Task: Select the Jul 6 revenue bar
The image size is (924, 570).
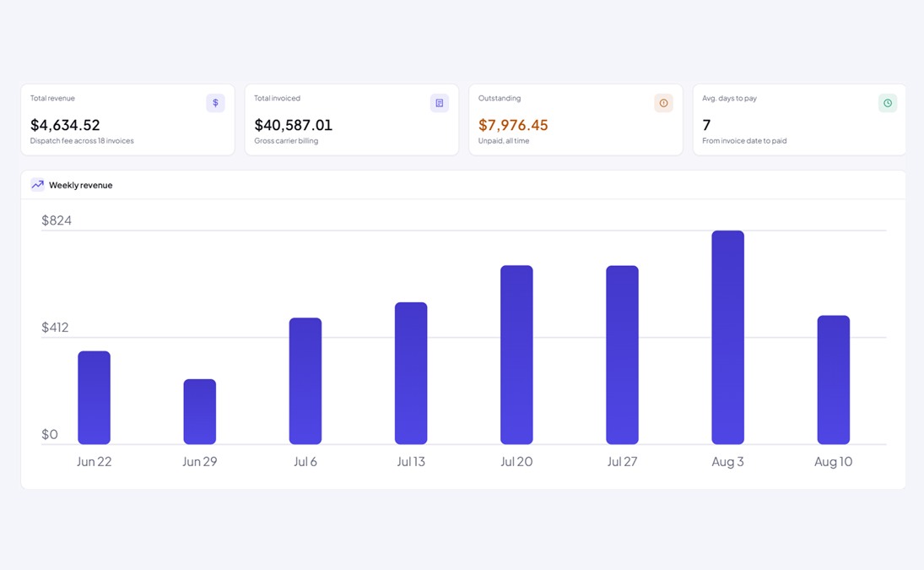Action: pyautogui.click(x=305, y=381)
